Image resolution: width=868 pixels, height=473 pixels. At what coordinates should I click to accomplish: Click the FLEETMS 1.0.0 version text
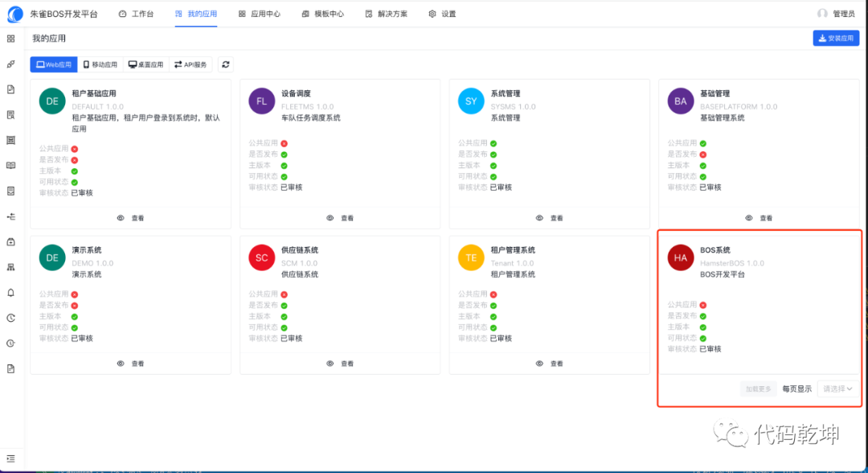tap(308, 106)
